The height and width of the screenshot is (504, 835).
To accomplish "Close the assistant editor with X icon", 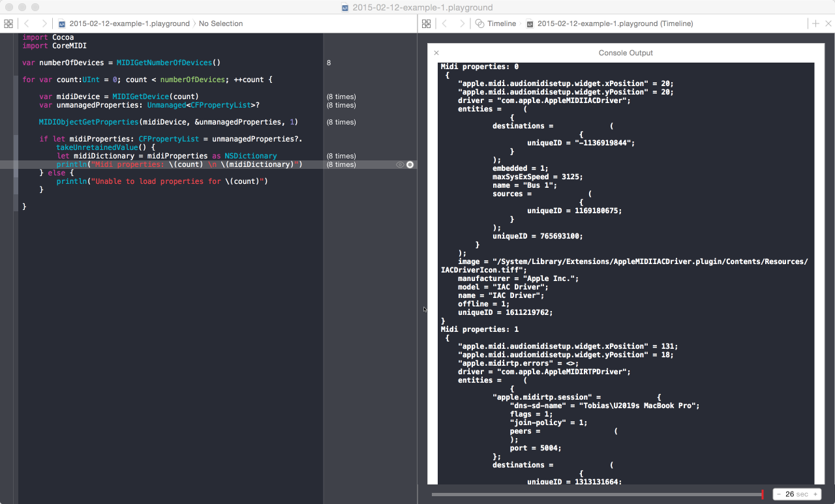I will click(828, 23).
